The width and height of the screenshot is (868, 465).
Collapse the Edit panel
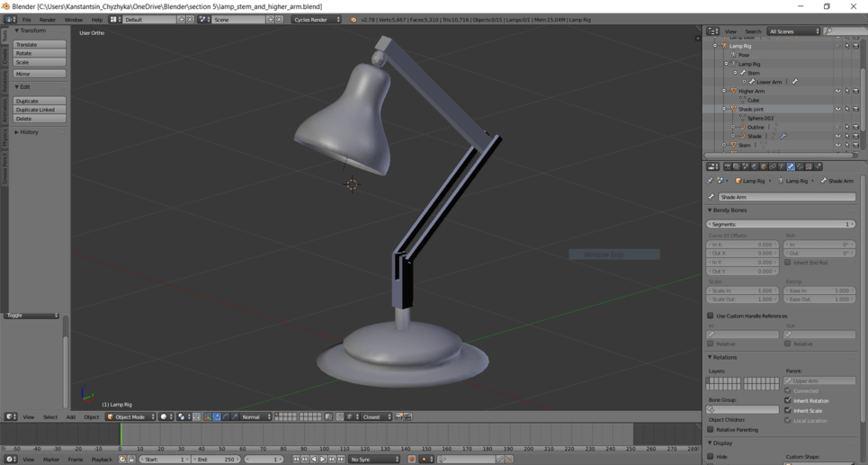16,87
